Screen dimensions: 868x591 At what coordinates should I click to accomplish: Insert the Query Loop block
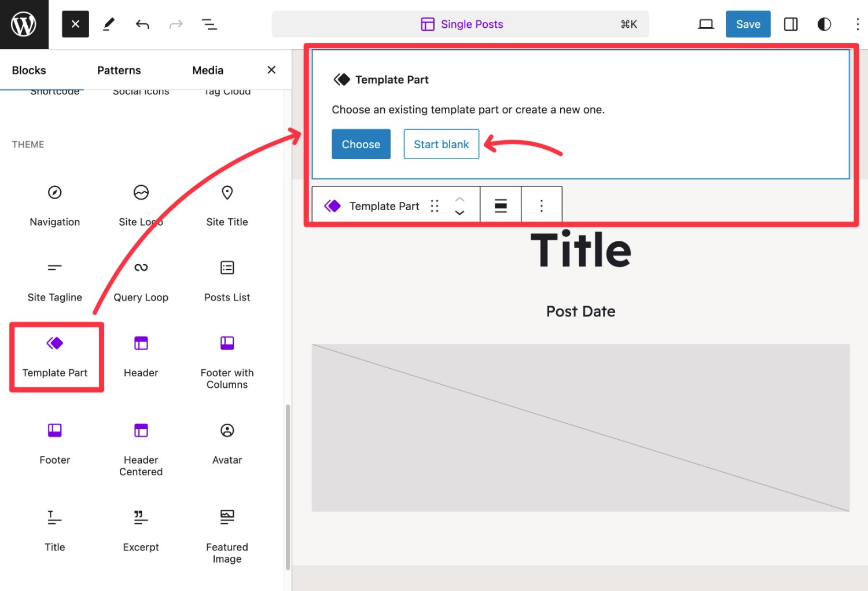[x=141, y=281]
